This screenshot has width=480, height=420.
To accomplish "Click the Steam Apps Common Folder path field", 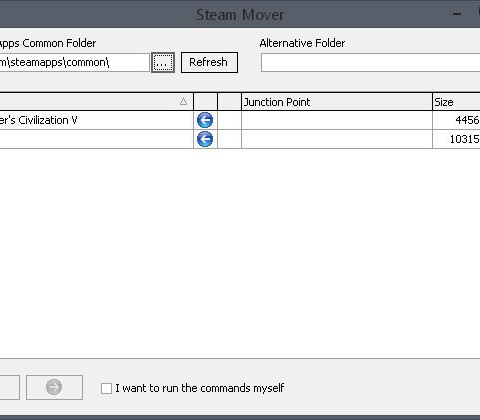I will click(74, 62).
